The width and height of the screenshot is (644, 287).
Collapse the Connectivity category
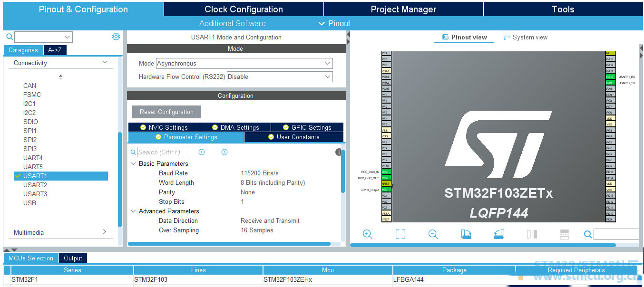(x=105, y=63)
